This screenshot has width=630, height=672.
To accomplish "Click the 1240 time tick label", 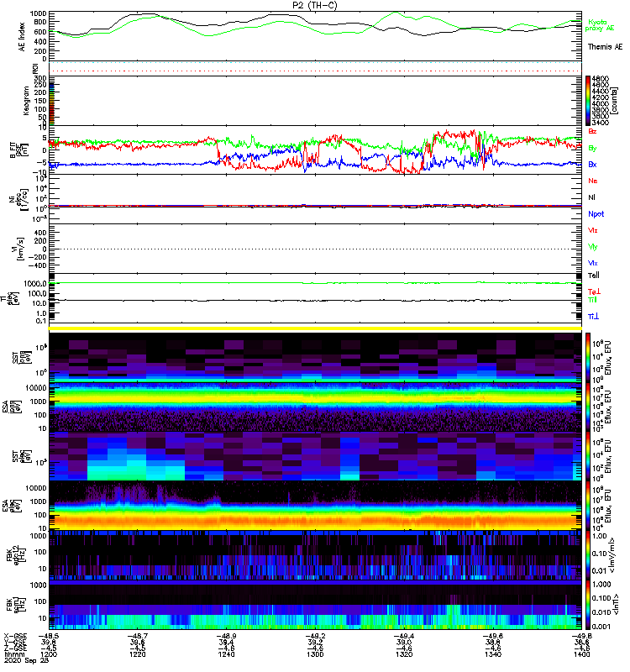I will (226, 654).
